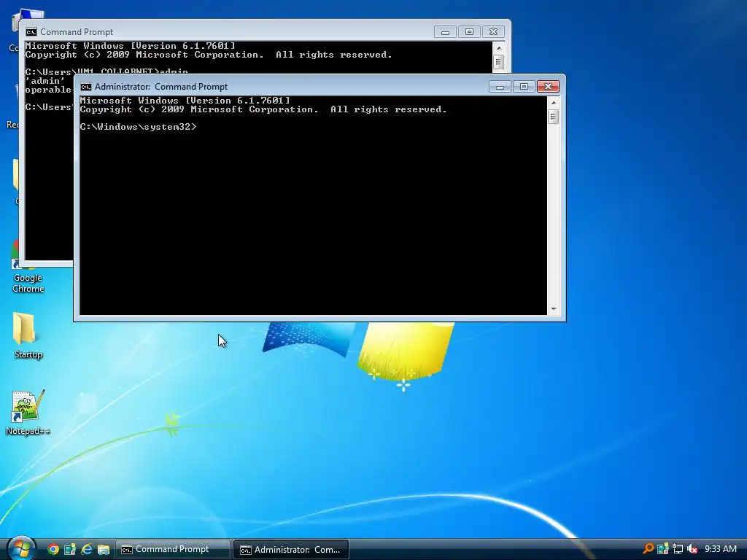The width and height of the screenshot is (747, 560).
Task: Close the background Command Prompt window
Action: [x=493, y=32]
